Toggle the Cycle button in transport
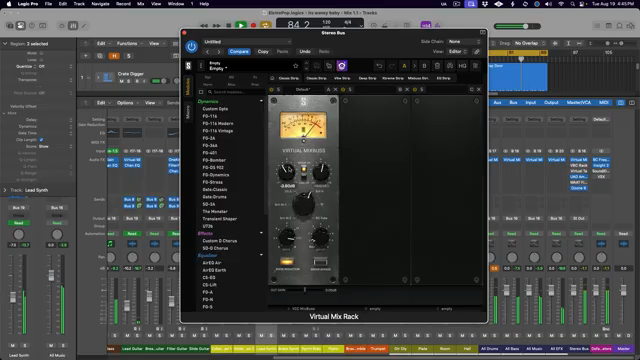640x360 pixels. click(266, 25)
